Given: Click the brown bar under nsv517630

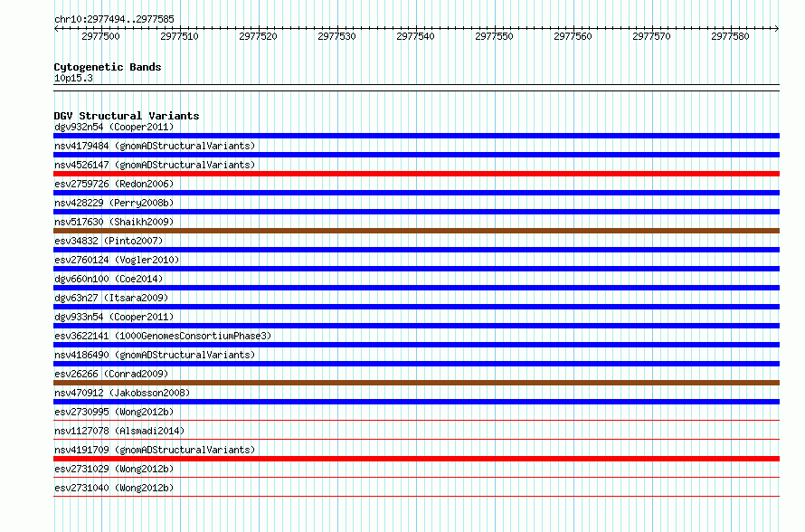Looking at the screenshot, I should (416, 231).
